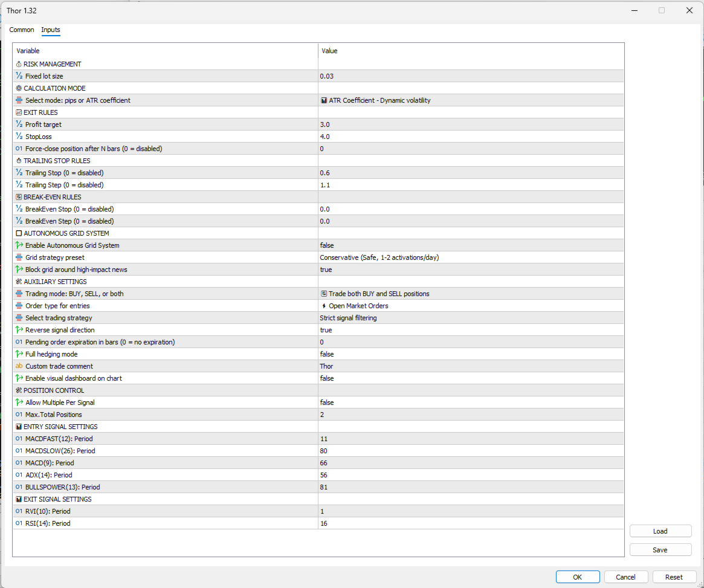Toggle Enable Autonomous Grid System false value
The height and width of the screenshot is (588, 704).
pyautogui.click(x=471, y=245)
